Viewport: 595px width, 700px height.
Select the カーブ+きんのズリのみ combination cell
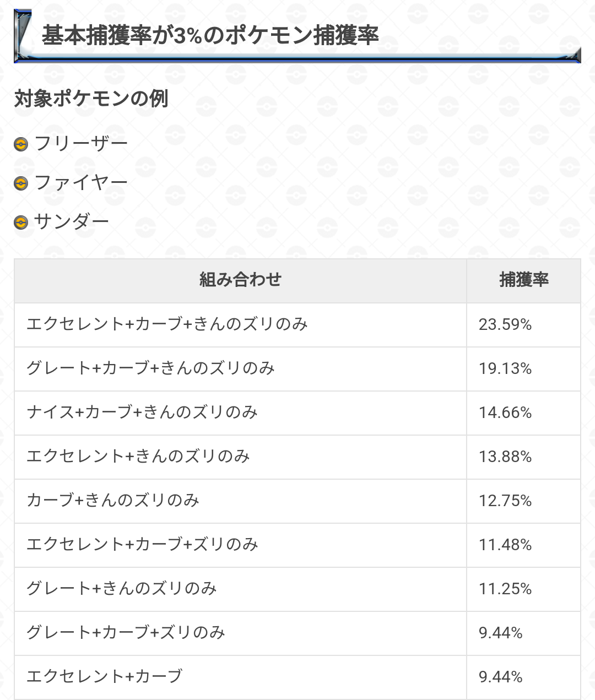tap(113, 500)
